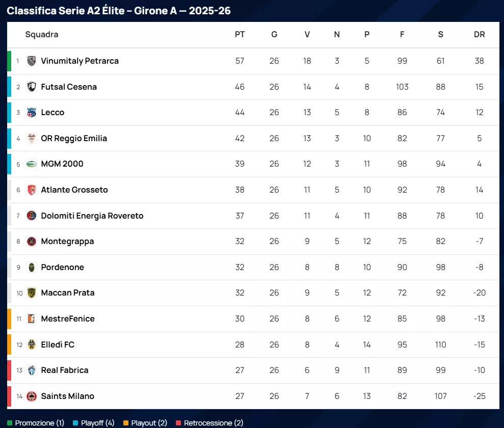Click the Lecco team logo icon
The width and height of the screenshot is (504, 428).
[32, 113]
